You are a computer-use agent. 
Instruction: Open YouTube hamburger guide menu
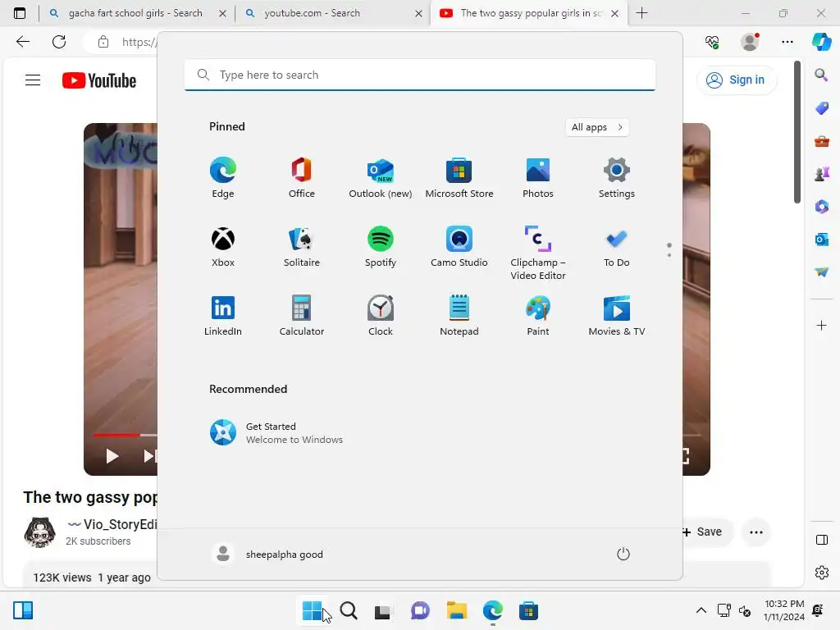pyautogui.click(x=33, y=80)
